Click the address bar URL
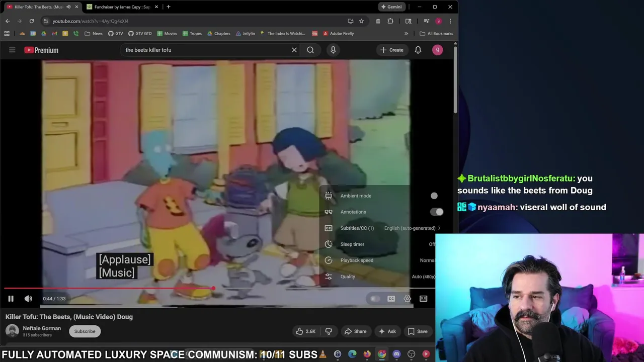Viewport: 644px width, 362px height. coord(91,21)
